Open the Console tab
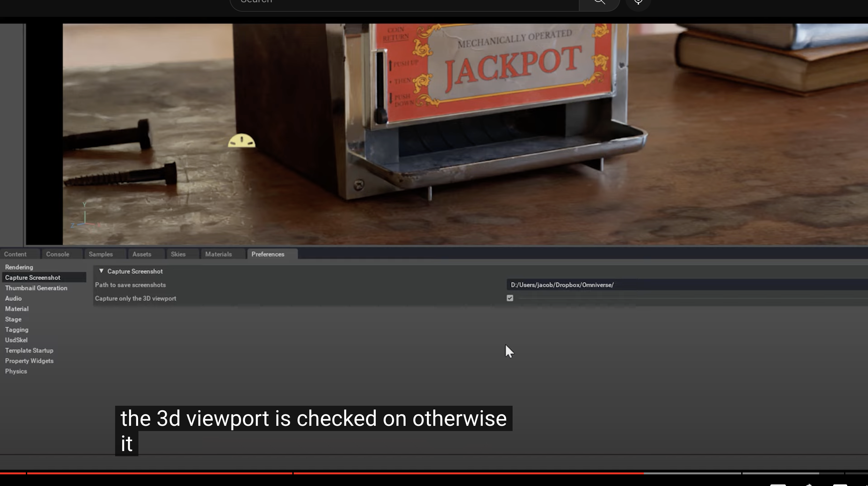The image size is (868, 486). point(58,254)
